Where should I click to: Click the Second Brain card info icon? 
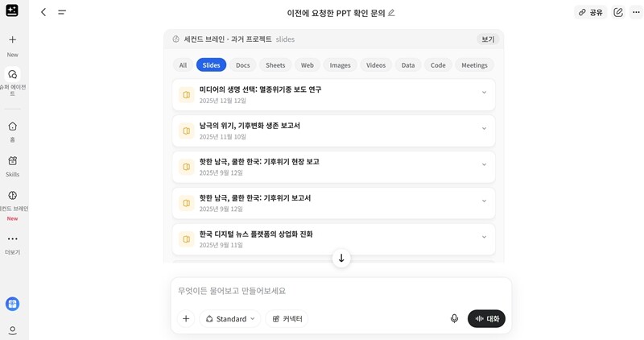point(175,39)
